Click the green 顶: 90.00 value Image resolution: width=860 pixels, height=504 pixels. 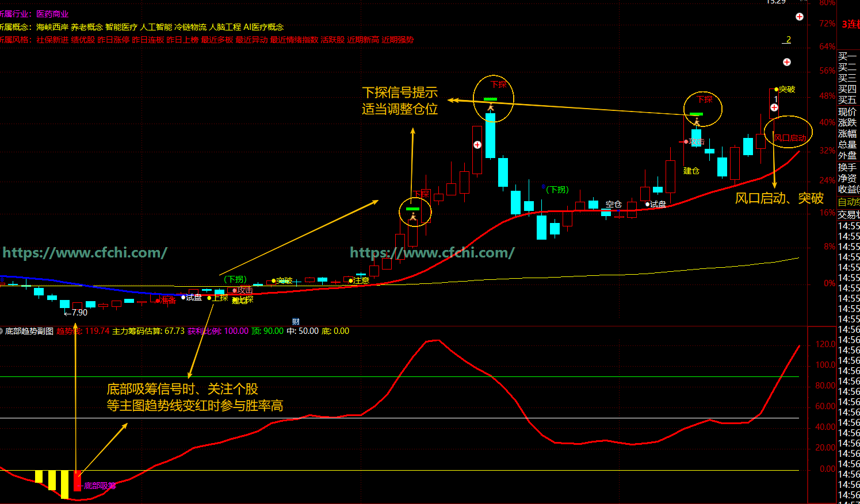(x=267, y=331)
